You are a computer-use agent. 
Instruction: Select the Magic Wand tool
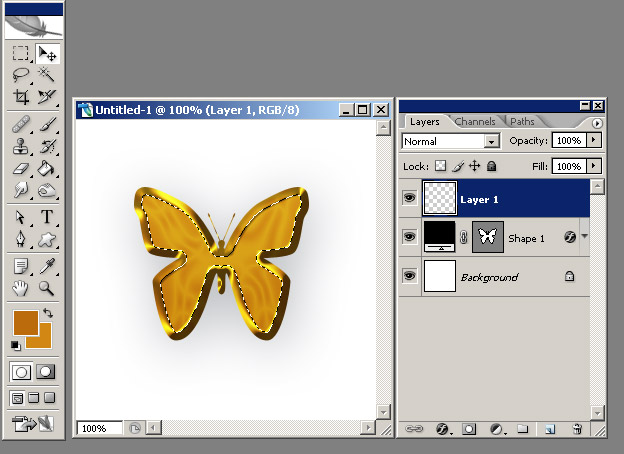click(x=47, y=74)
